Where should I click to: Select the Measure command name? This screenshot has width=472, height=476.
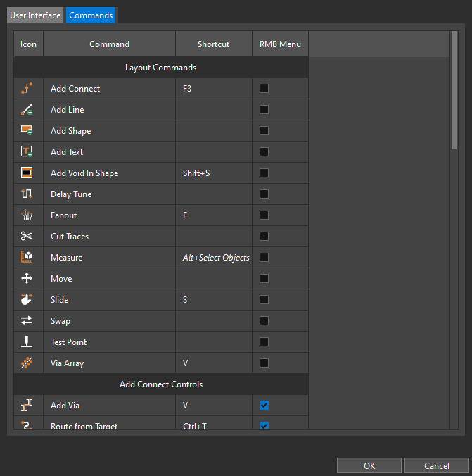66,258
